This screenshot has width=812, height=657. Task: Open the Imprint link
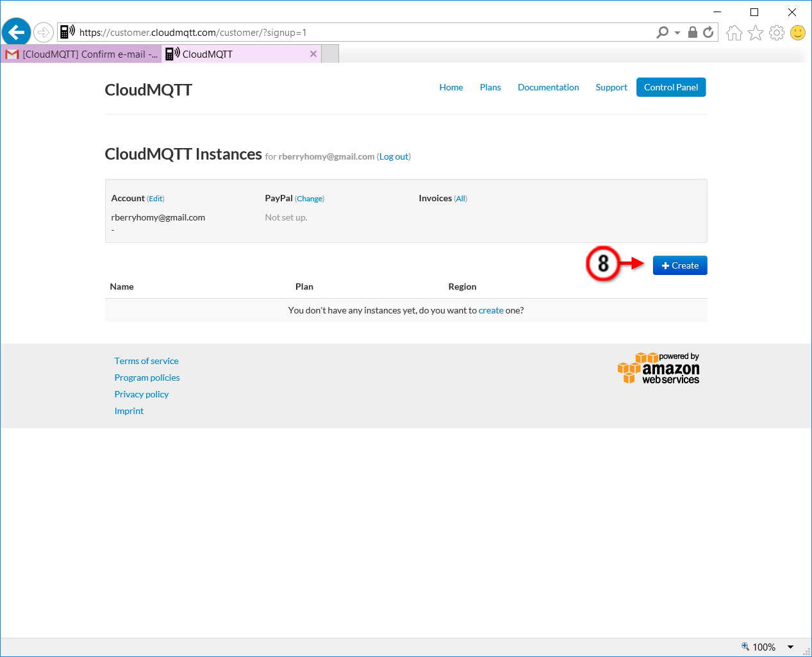pyautogui.click(x=129, y=411)
